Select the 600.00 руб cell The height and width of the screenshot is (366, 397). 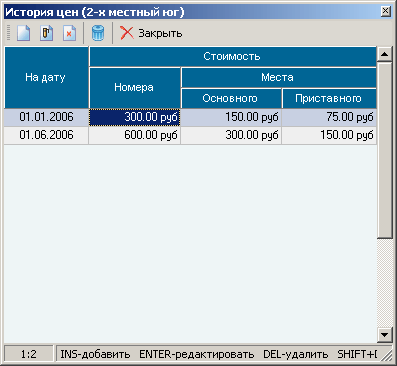[x=135, y=135]
